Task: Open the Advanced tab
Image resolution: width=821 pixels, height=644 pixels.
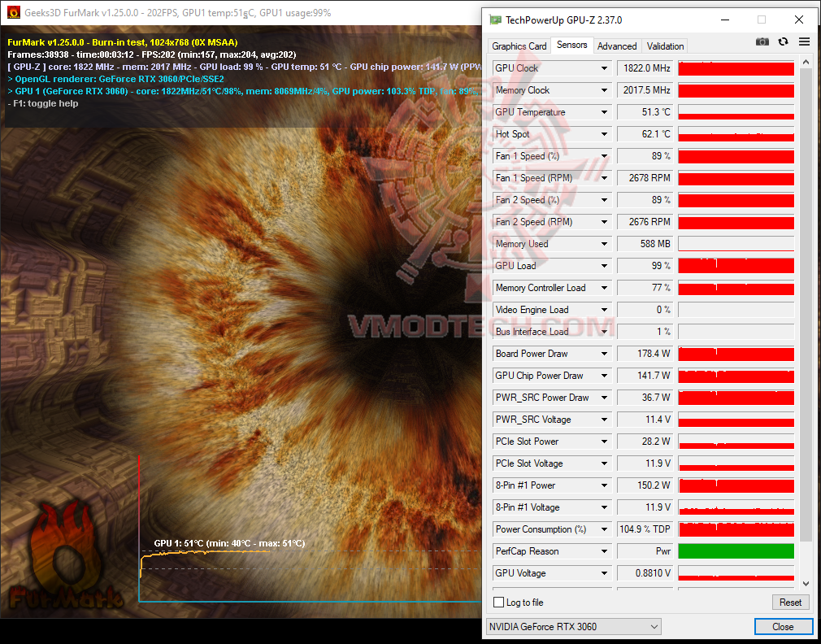Action: point(617,46)
